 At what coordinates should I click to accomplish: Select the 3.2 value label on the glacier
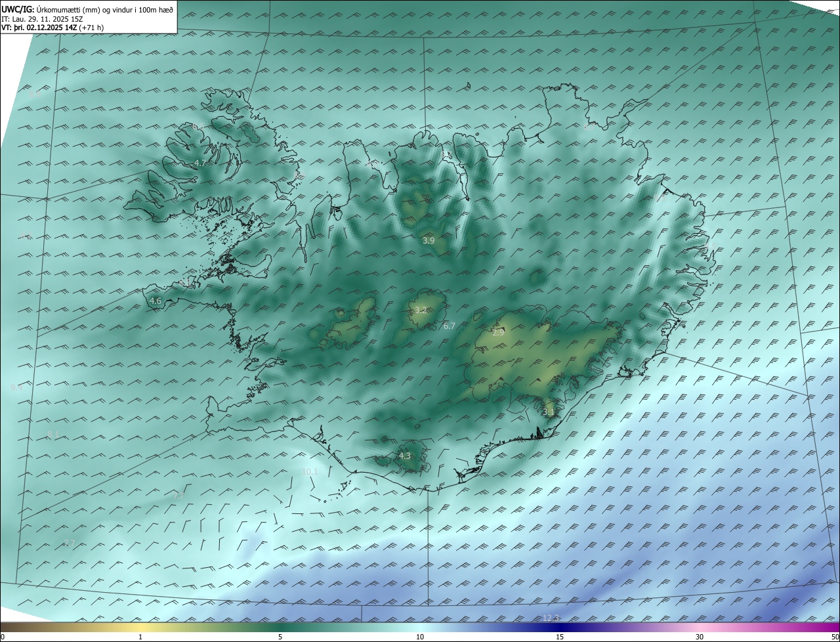tap(421, 310)
